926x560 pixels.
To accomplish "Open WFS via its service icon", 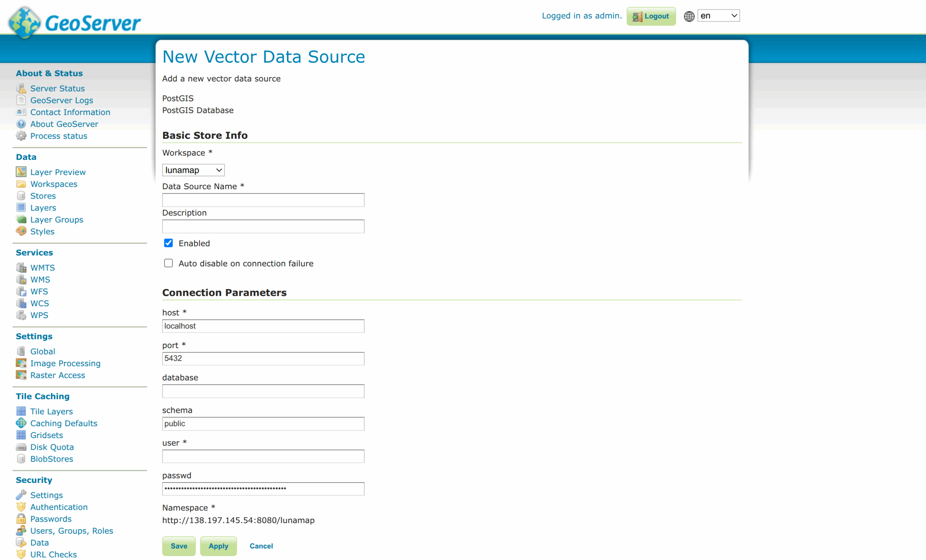I will (x=21, y=291).
